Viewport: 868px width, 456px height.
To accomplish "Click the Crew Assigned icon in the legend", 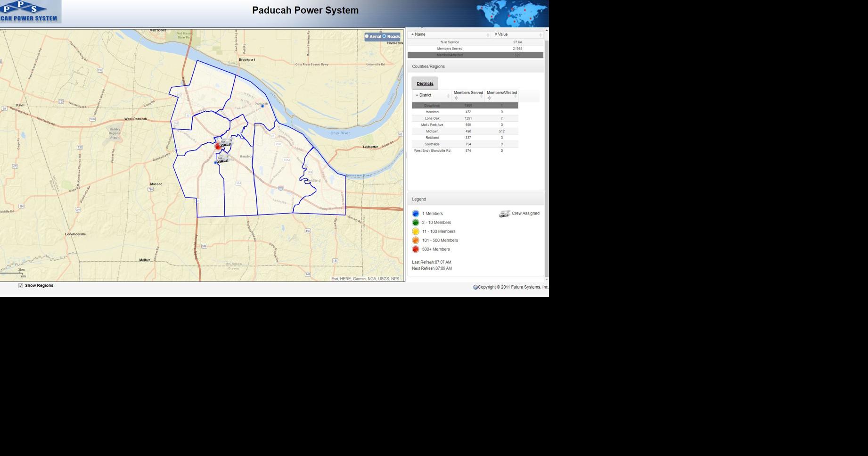I will click(503, 213).
